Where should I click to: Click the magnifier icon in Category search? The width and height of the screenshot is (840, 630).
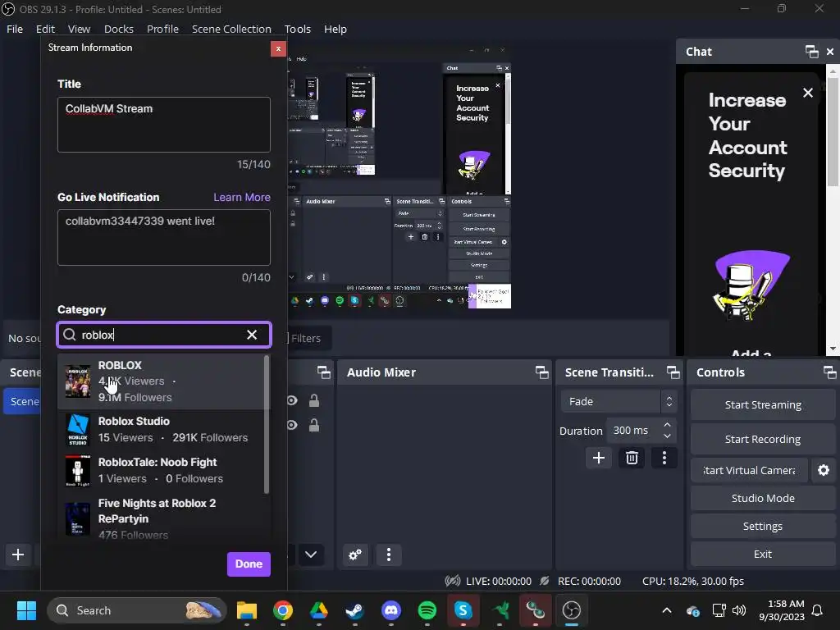click(69, 335)
